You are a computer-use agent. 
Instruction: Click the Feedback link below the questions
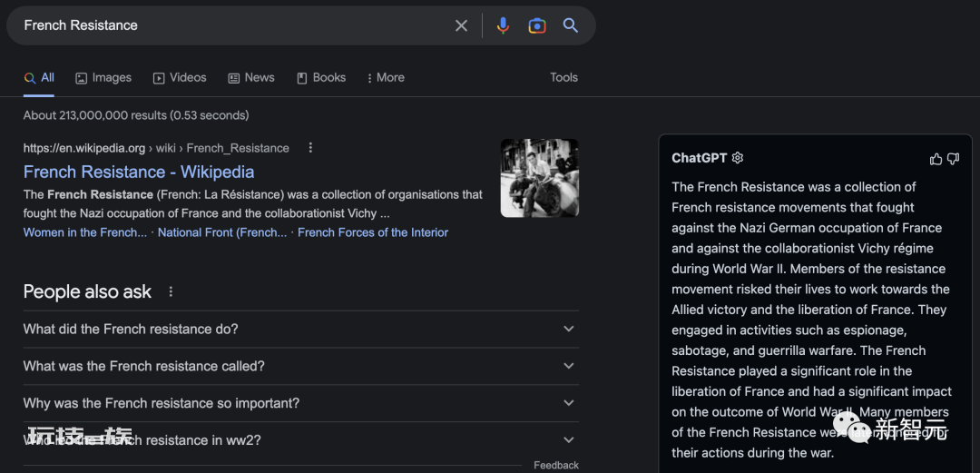point(556,465)
